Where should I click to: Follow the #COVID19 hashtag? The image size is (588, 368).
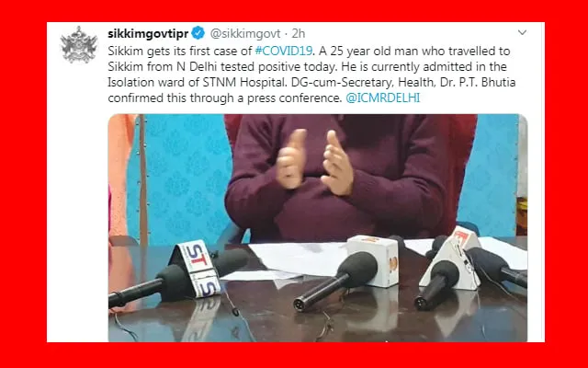pos(284,52)
